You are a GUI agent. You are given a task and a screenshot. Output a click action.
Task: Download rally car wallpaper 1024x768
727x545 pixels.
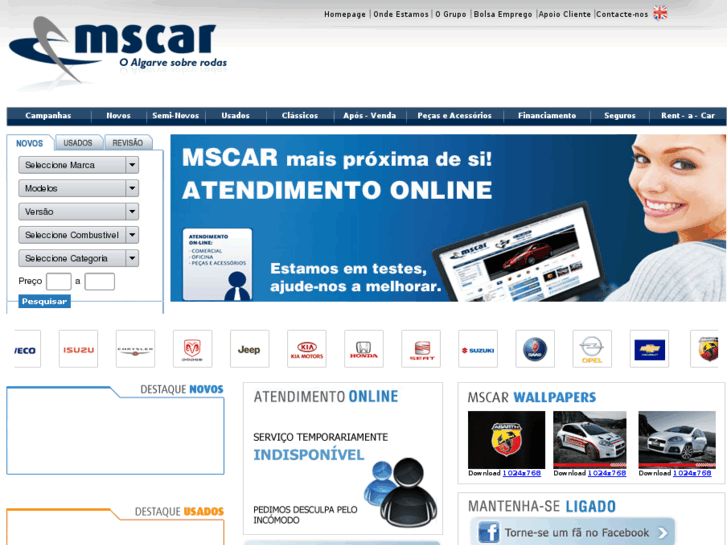pyautogui.click(x=607, y=473)
